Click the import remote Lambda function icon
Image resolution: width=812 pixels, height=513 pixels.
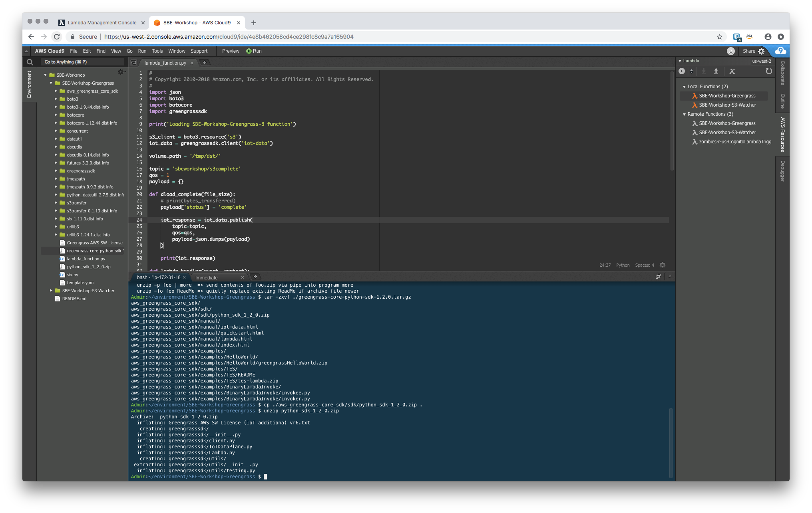pyautogui.click(x=703, y=71)
